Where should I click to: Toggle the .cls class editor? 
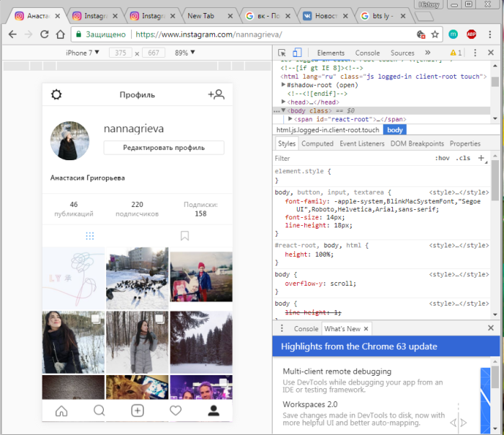click(463, 158)
